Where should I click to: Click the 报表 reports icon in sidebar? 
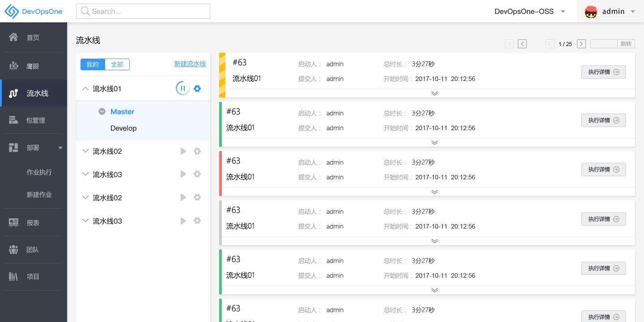click(x=13, y=222)
